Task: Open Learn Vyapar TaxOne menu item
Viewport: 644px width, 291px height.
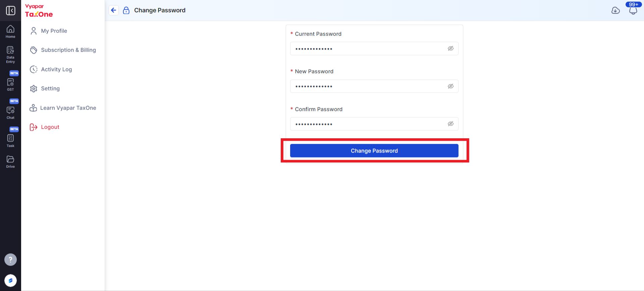Action: coord(68,108)
